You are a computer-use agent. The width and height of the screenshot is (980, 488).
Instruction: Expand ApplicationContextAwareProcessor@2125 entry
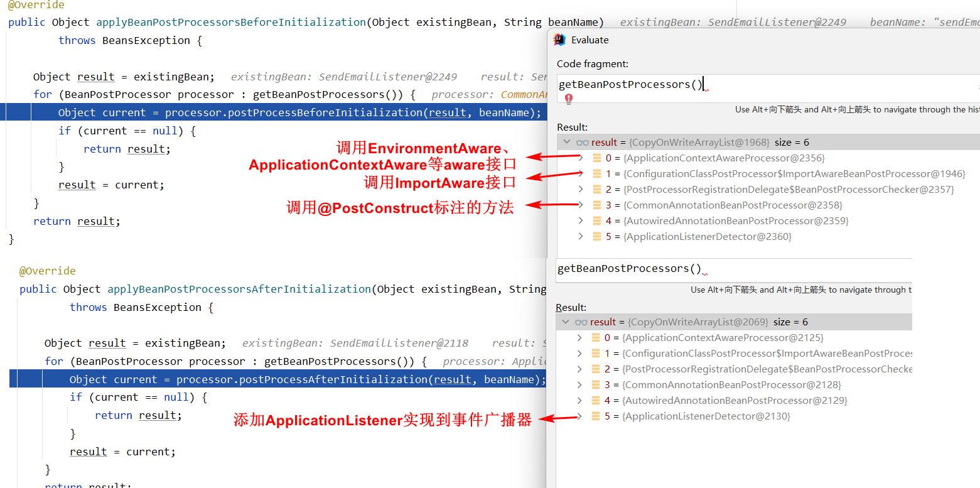click(579, 338)
